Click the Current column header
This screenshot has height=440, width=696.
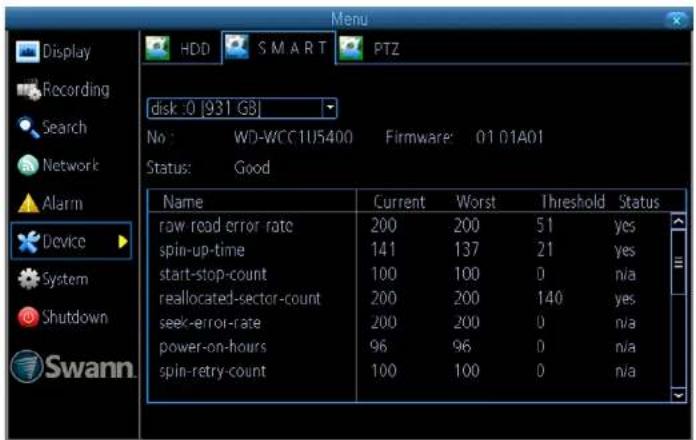[x=399, y=202]
